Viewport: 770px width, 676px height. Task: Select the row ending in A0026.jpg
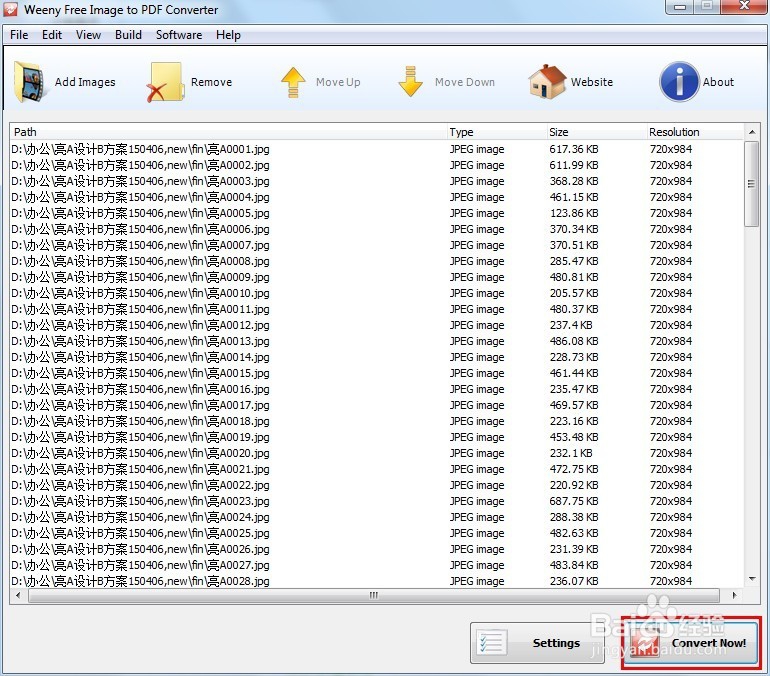click(377, 549)
